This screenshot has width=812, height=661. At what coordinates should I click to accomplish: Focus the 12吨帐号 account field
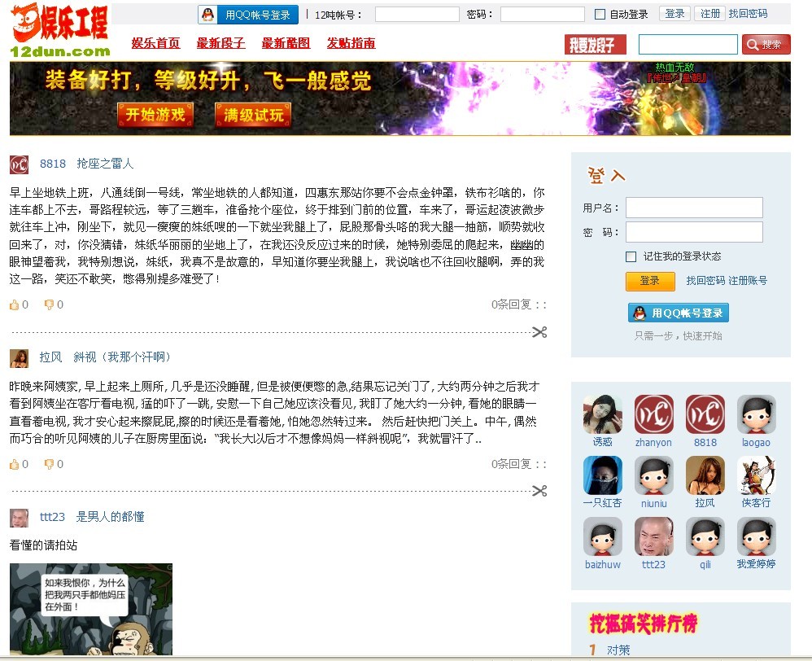point(417,15)
